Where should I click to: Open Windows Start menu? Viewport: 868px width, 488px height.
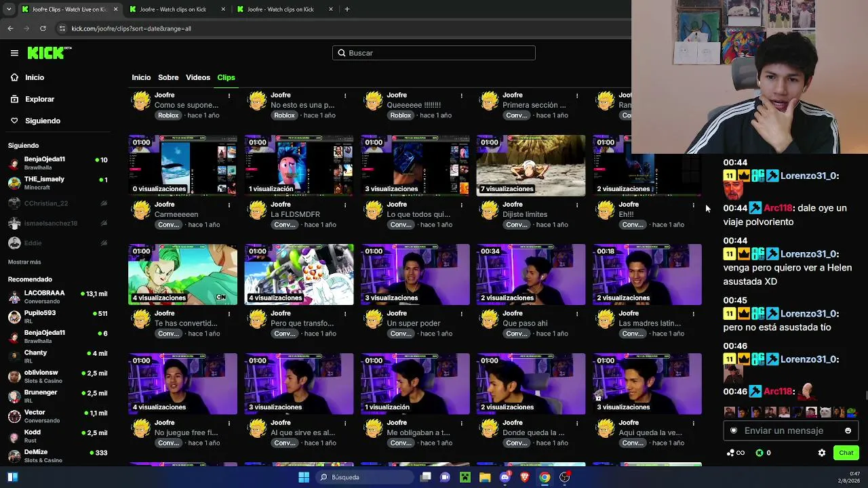point(304,477)
